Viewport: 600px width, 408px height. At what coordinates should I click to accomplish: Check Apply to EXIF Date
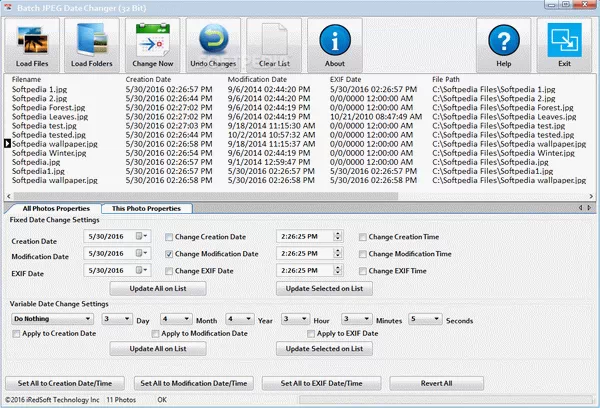pyautogui.click(x=311, y=334)
